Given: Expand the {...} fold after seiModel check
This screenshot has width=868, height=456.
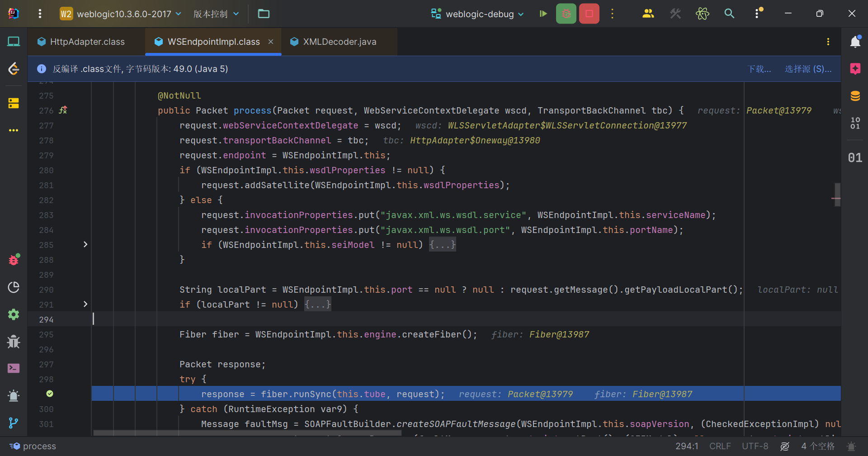Looking at the screenshot, I should click(x=442, y=245).
